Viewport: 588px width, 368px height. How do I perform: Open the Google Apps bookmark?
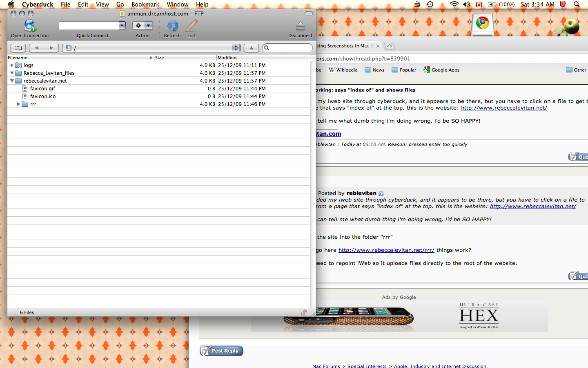click(x=441, y=70)
